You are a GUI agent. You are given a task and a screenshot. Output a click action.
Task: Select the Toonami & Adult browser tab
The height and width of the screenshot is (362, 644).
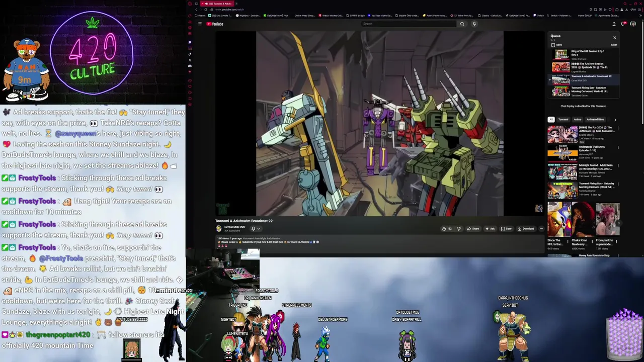point(218,4)
